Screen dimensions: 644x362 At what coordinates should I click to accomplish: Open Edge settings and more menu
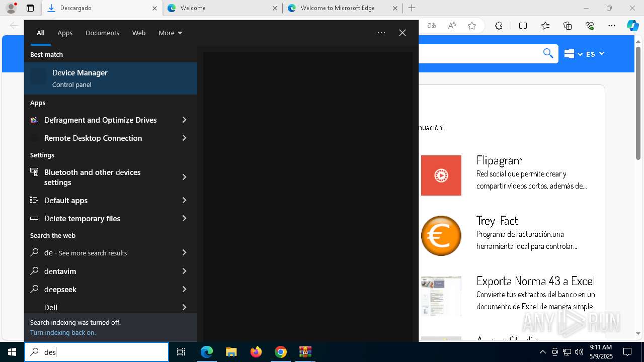pyautogui.click(x=611, y=26)
